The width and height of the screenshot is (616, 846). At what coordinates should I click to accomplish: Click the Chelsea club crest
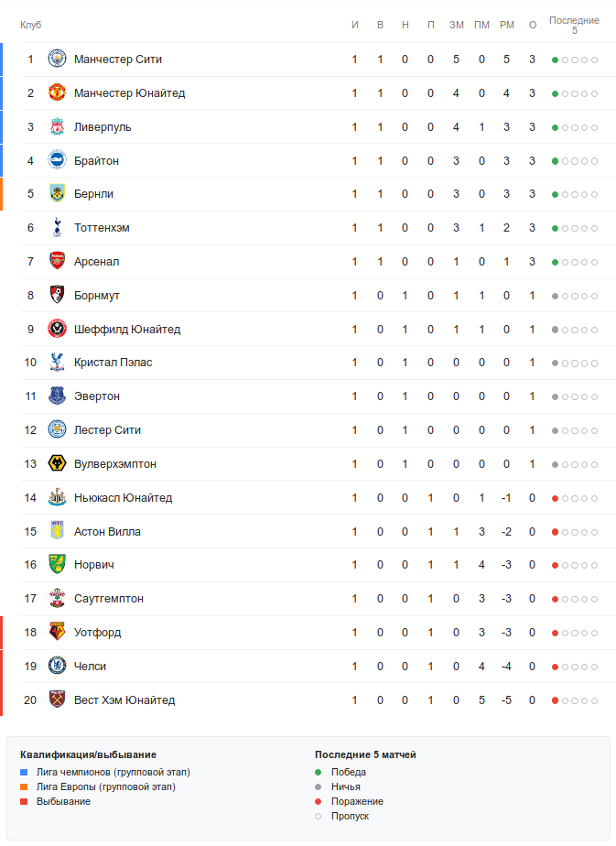pos(57,667)
